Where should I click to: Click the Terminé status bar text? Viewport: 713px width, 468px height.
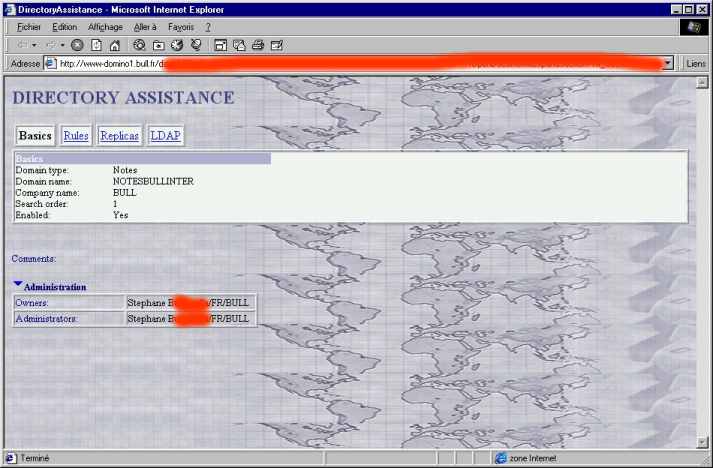(x=35, y=458)
